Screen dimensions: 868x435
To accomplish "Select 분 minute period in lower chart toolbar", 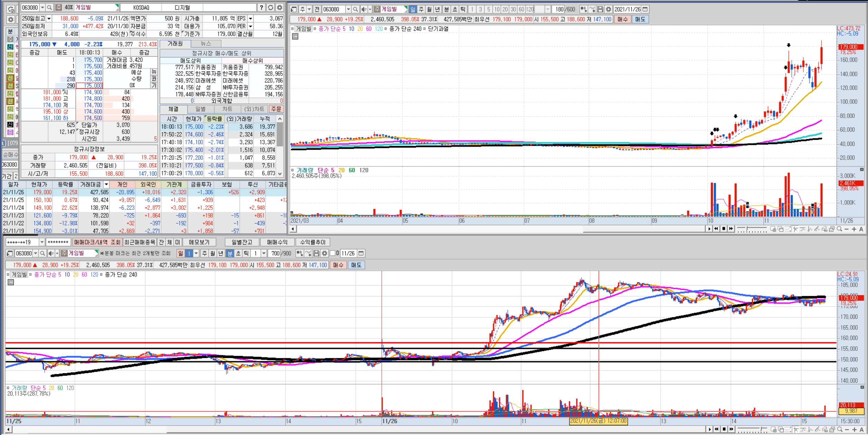I will point(230,254).
